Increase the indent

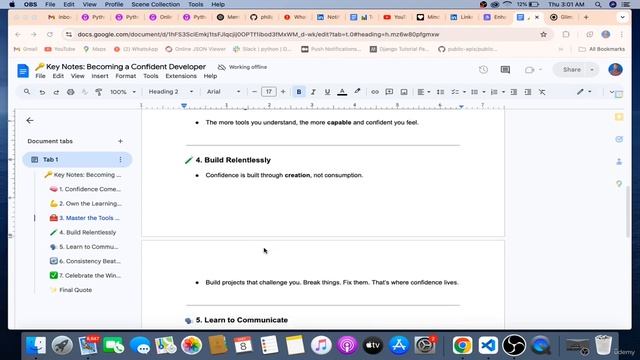point(528,92)
